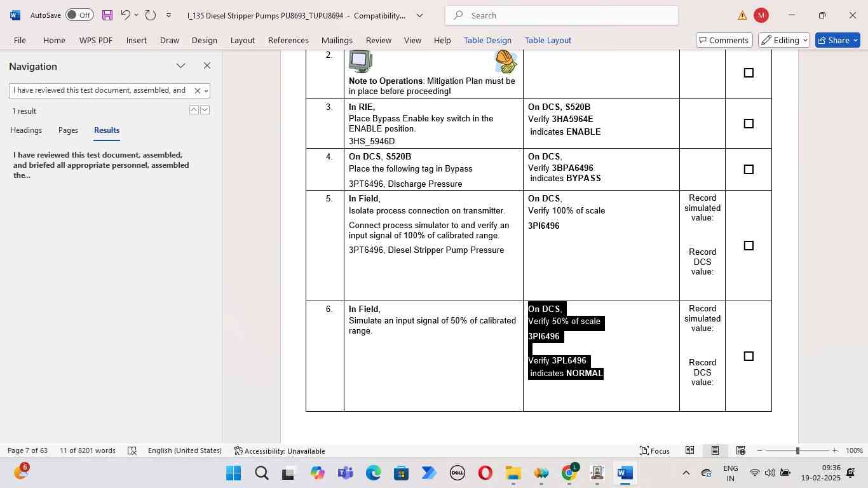Click the Page 7 of 63 indicator

27,451
